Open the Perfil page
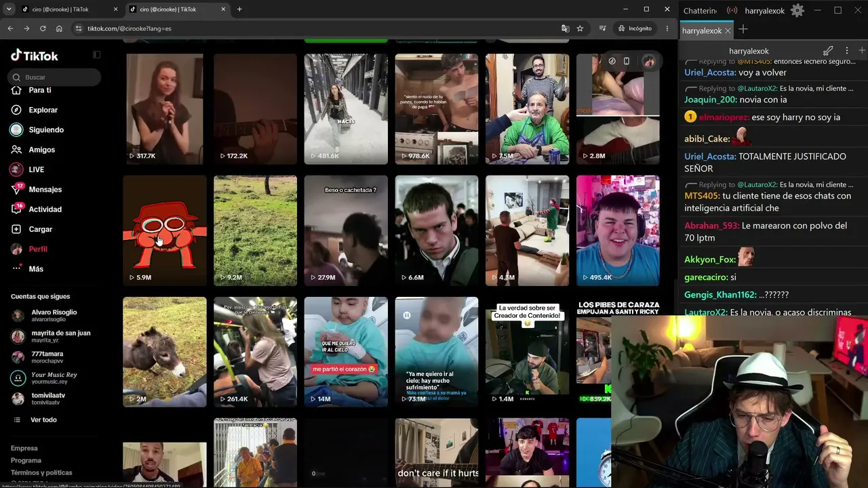This screenshot has width=868, height=488. tap(38, 249)
